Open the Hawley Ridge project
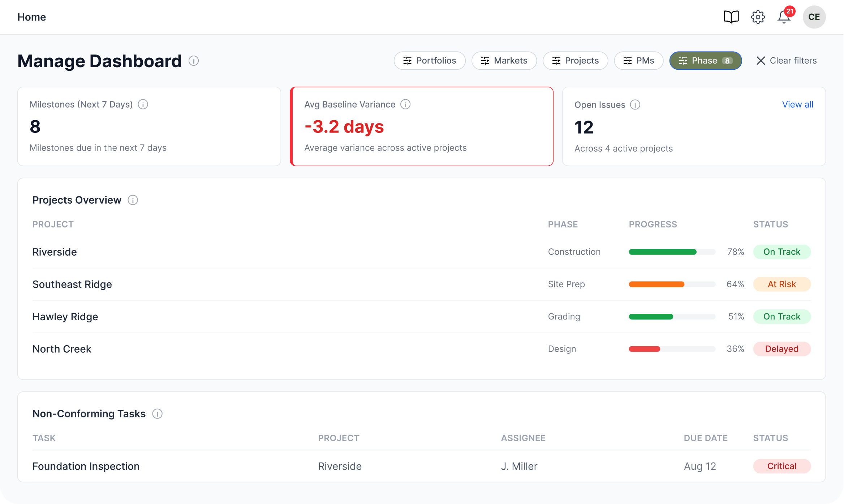This screenshot has height=504, width=844. 65,317
